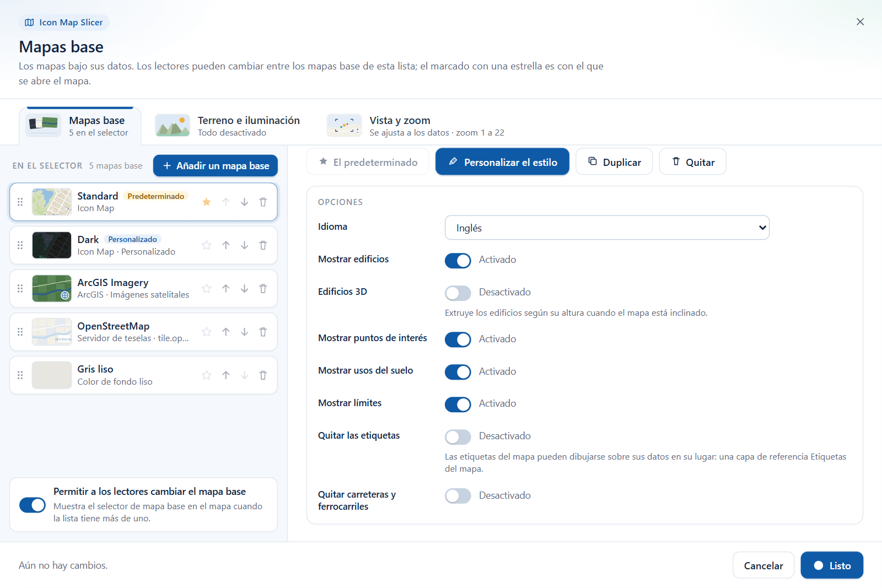Click El predeterminado button
Image resolution: width=882 pixels, height=588 pixels.
coord(368,162)
